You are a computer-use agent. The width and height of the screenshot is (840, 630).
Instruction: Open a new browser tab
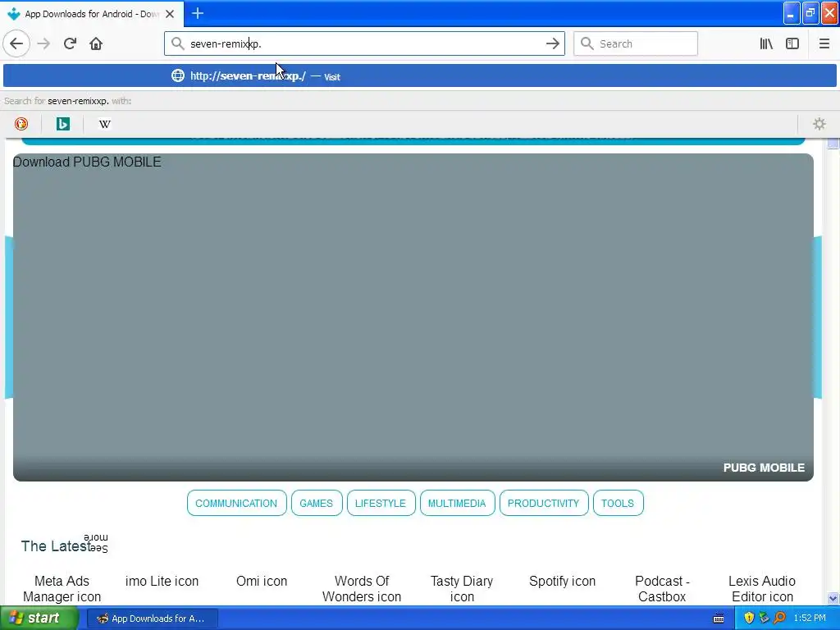(x=197, y=13)
